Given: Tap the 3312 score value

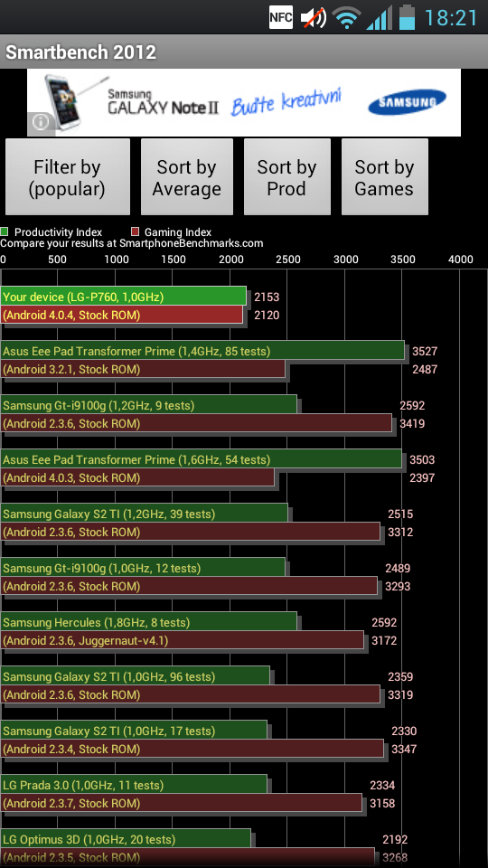Looking at the screenshot, I should (400, 532).
